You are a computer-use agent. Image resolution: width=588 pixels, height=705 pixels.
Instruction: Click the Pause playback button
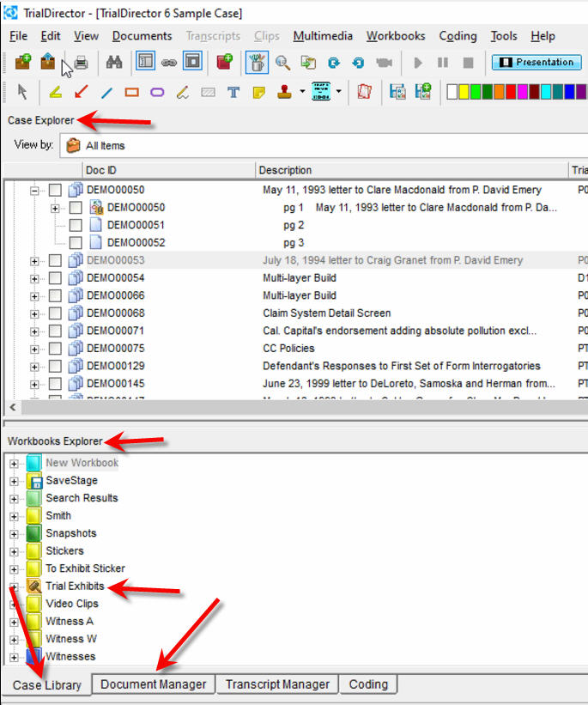[443, 63]
